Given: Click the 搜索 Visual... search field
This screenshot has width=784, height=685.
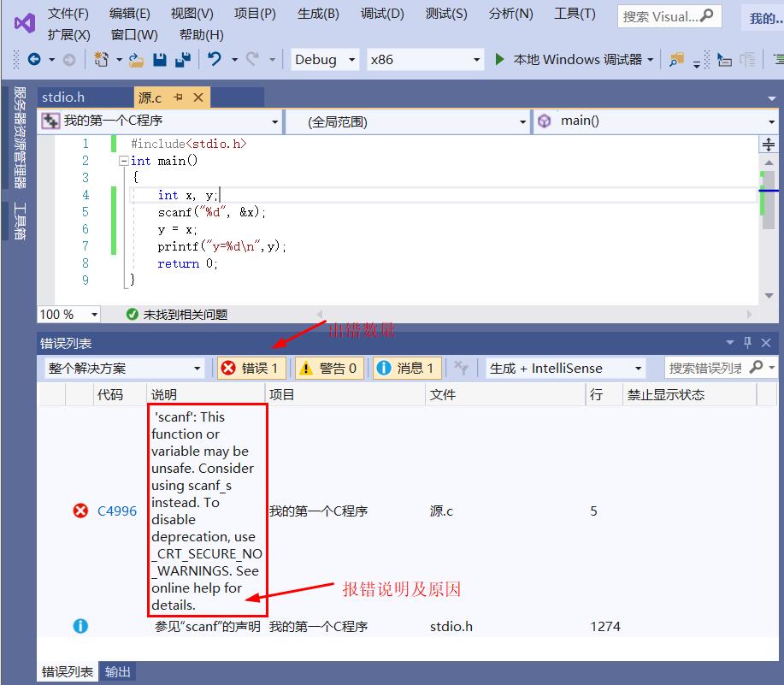Looking at the screenshot, I should (659, 16).
